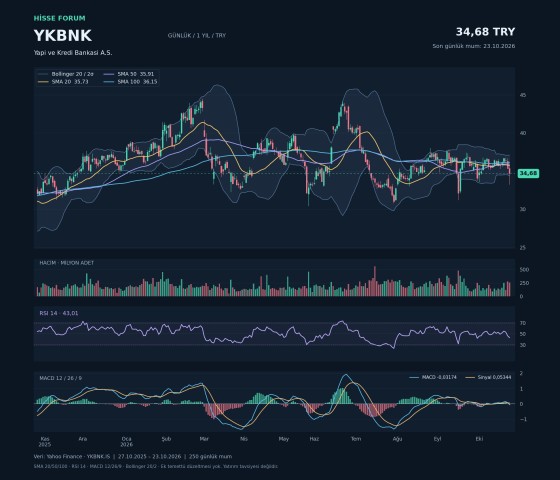560x480 pixels.
Task: Click the Nis month label
Action: pos(244,439)
